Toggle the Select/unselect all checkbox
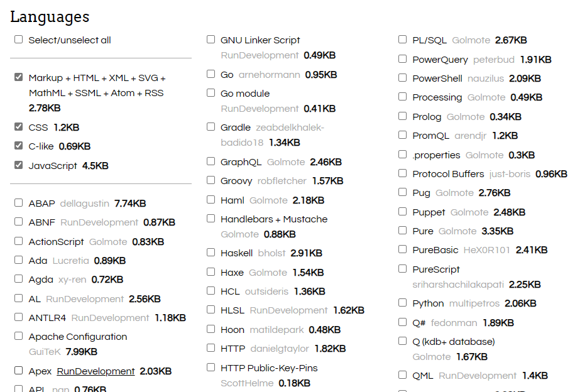 [x=18, y=39]
